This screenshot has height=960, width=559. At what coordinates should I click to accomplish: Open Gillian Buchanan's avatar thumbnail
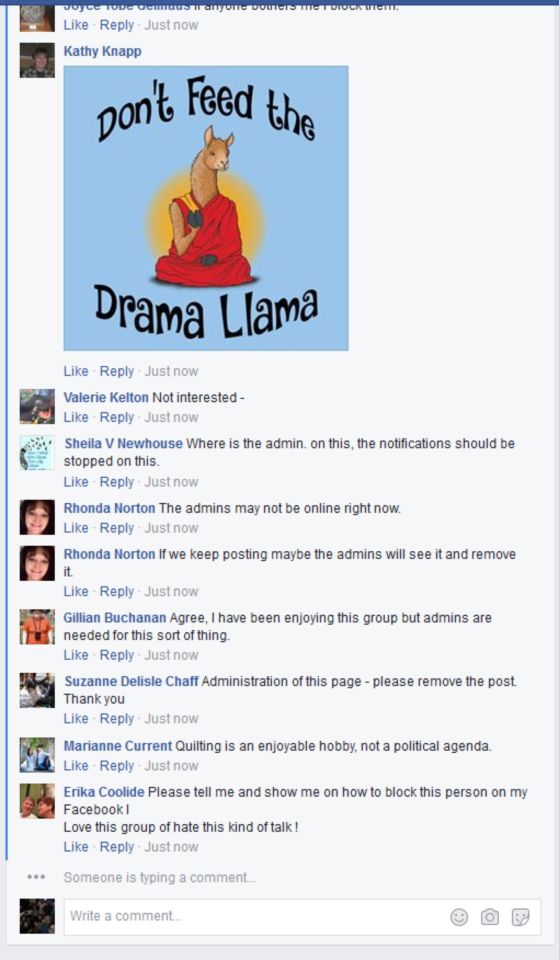tap(37, 626)
